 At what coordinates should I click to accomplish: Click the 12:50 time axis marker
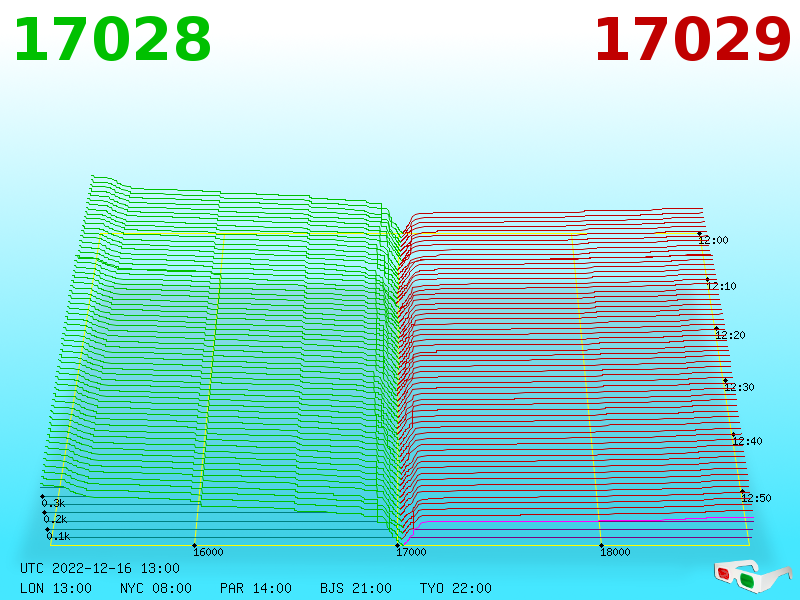(756, 498)
